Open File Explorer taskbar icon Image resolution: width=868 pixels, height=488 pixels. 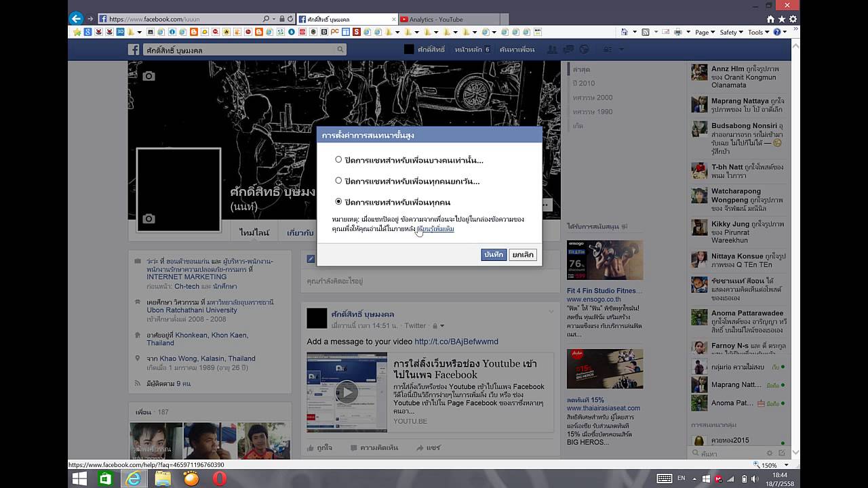coord(163,479)
